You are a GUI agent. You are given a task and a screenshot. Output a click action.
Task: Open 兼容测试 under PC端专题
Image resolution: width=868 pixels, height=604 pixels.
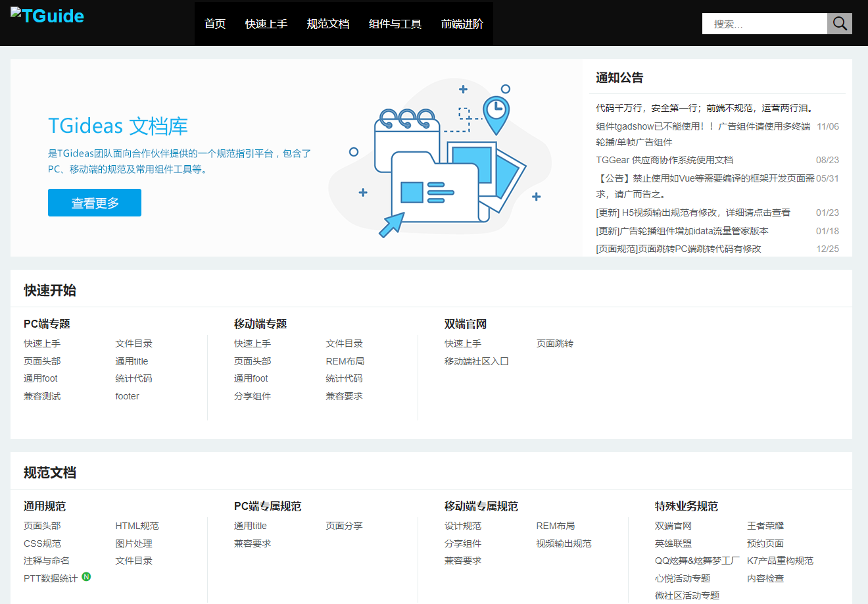[42, 396]
